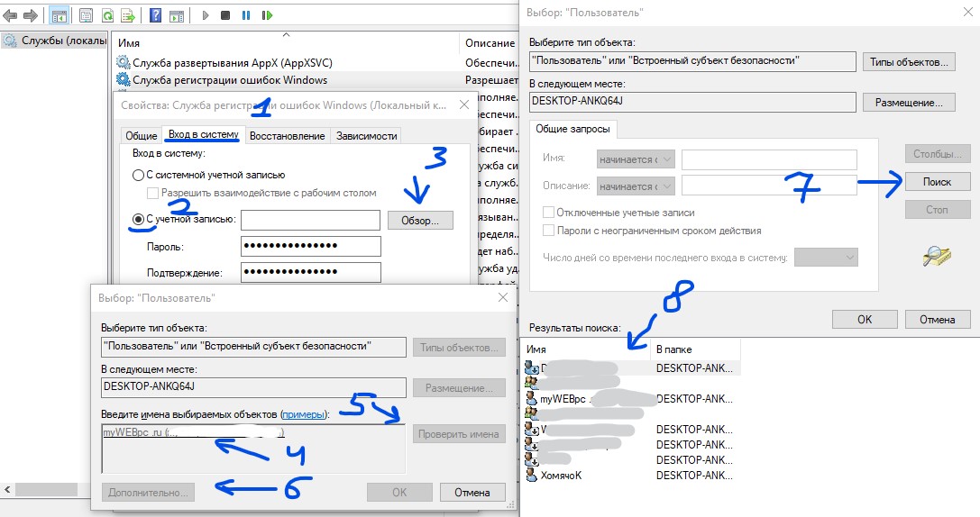The image size is (980, 517).
Task: Click the Имя column header in search results
Action: 585,349
